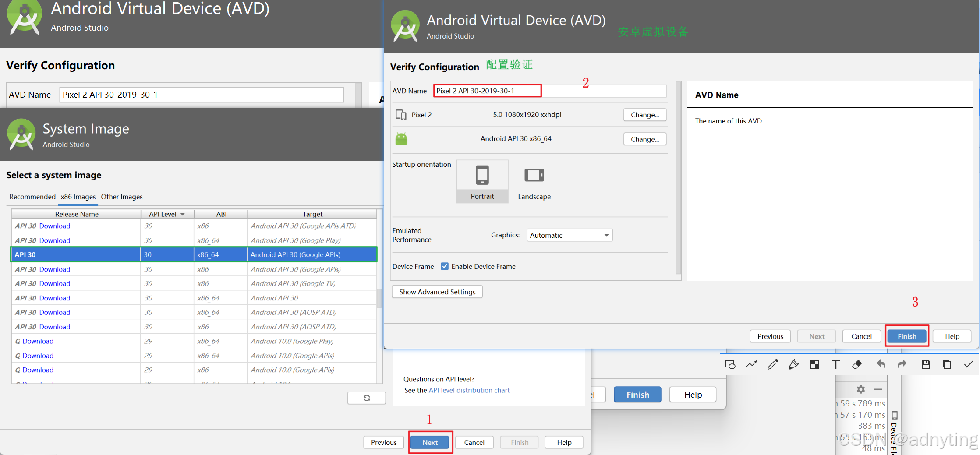Viewport: 980px width, 455px height.
Task: Click '59 s 789 ms' build time entry
Action: tap(862, 403)
